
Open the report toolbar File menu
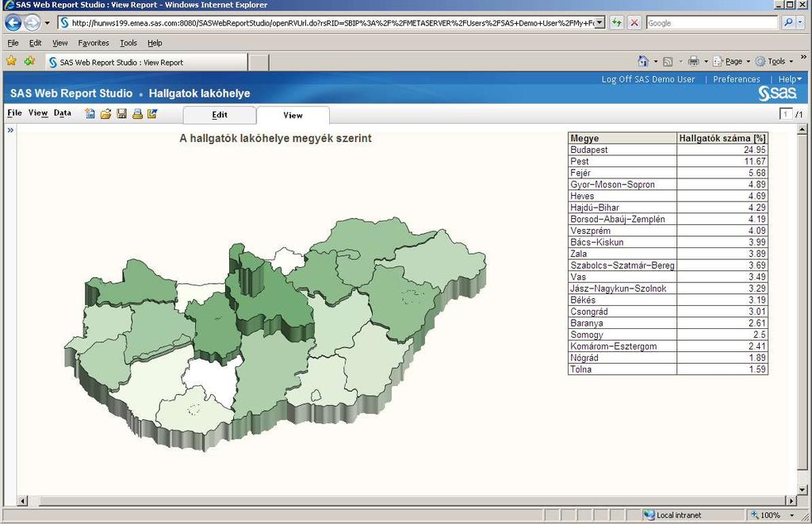coord(14,113)
